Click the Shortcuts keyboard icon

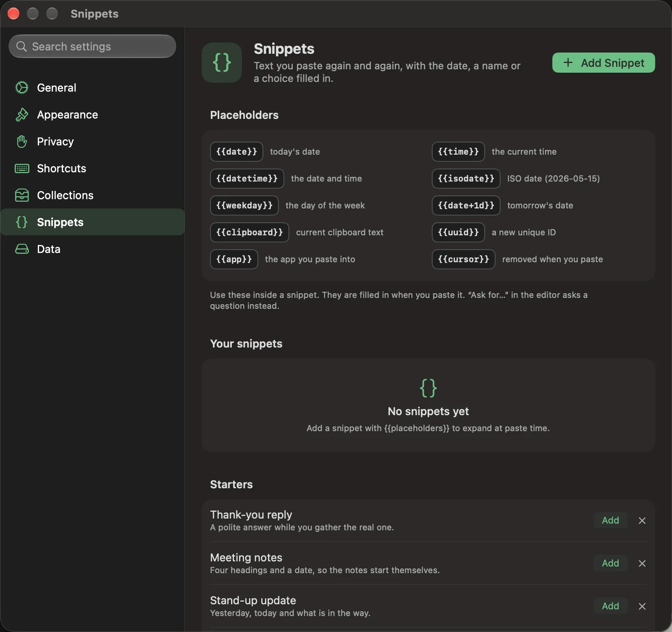(22, 168)
